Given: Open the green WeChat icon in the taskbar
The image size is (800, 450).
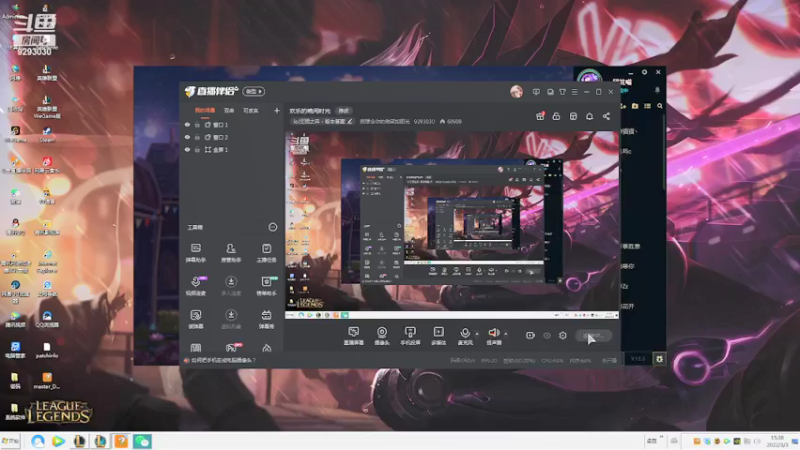Looking at the screenshot, I should pyautogui.click(x=142, y=441).
